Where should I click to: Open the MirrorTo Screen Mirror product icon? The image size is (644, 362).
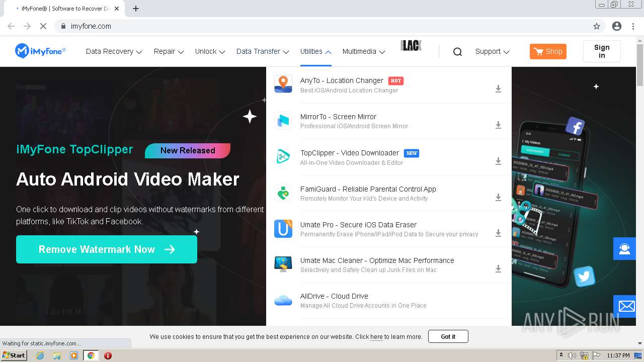coord(283,121)
